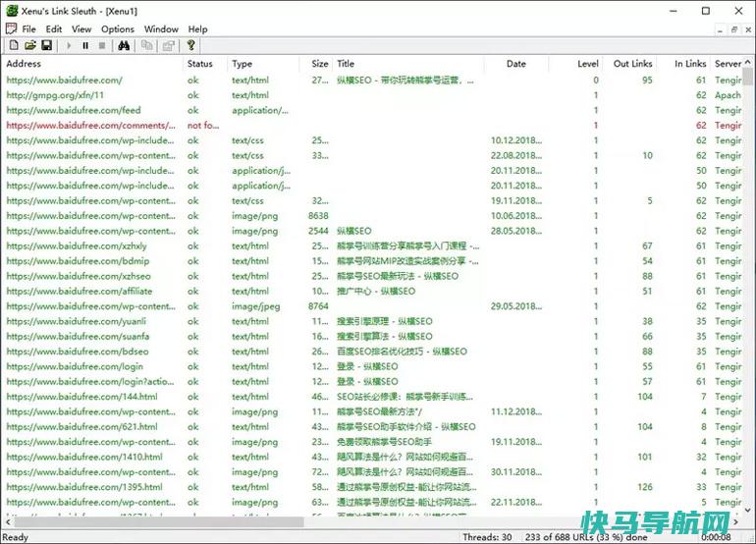756x544 pixels.
Task: Click the horizontal scrollbar left arrow
Action: click(8, 521)
